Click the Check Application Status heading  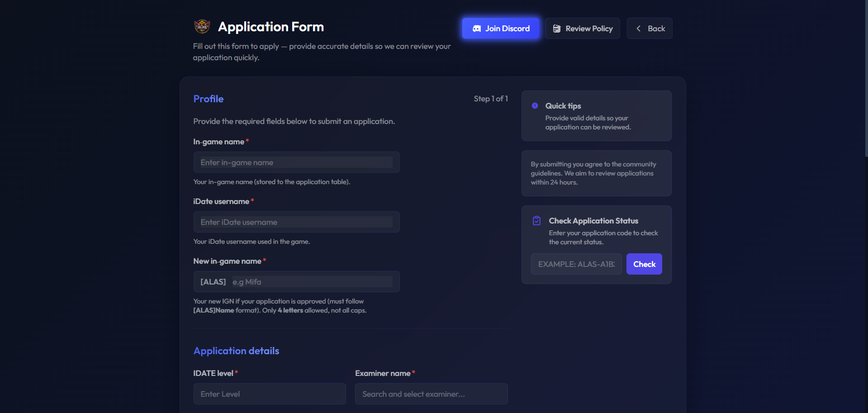[x=593, y=221]
